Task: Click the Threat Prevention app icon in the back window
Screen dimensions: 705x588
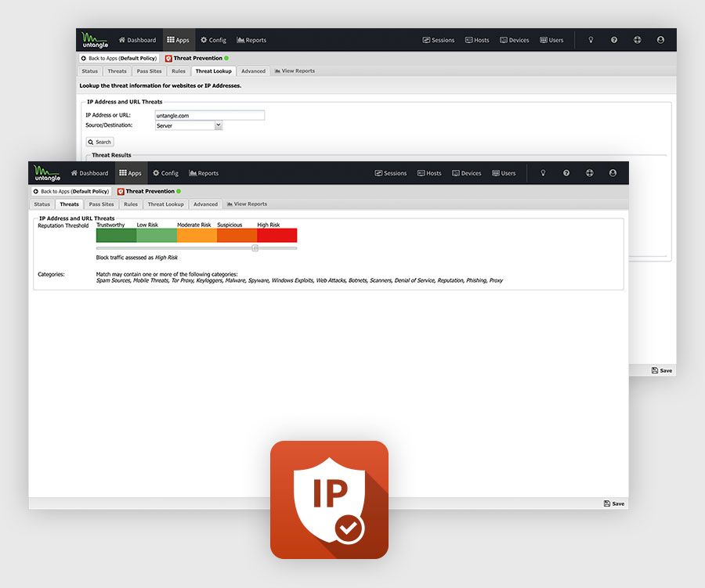Action: click(x=168, y=59)
